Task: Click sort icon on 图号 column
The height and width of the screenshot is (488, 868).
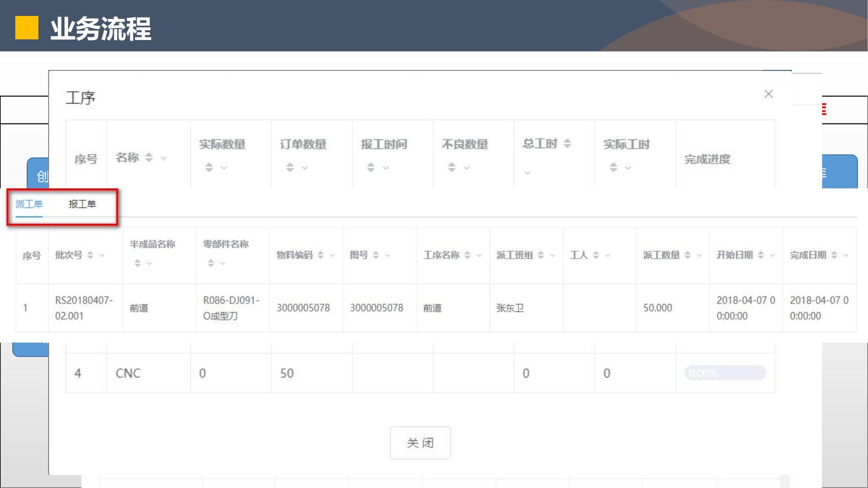Action: pyautogui.click(x=376, y=255)
